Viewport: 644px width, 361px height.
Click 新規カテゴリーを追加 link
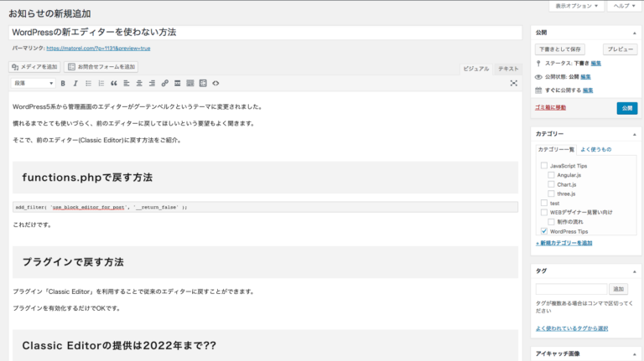point(563,243)
